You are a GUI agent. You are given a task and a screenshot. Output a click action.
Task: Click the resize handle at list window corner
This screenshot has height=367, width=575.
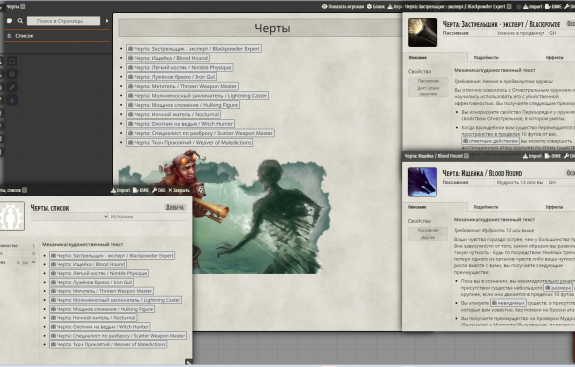tap(188, 362)
